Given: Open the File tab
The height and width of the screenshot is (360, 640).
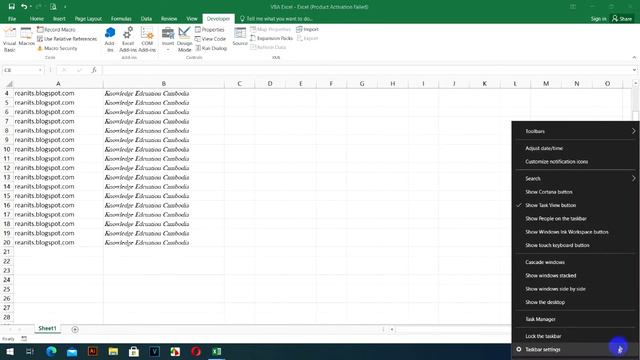Looking at the screenshot, I should point(12,19).
